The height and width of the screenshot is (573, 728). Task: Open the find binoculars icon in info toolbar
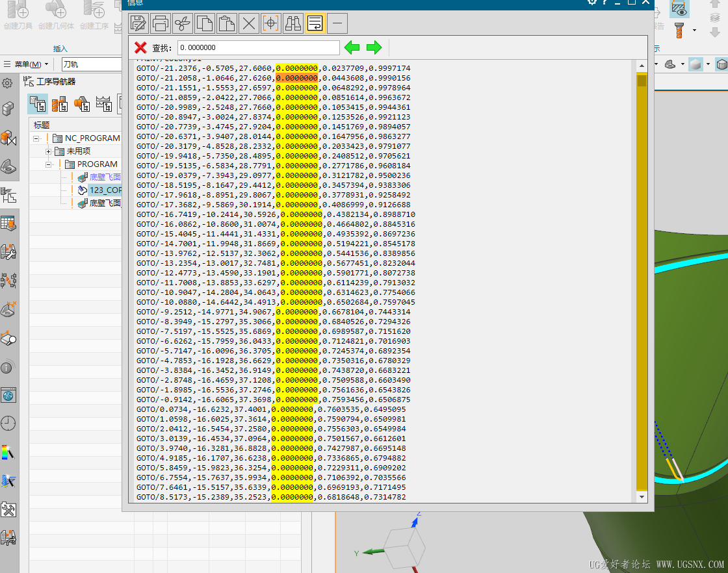293,23
